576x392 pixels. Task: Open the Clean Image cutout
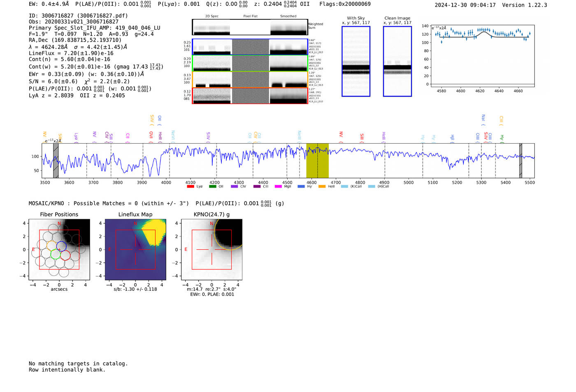pos(397,61)
